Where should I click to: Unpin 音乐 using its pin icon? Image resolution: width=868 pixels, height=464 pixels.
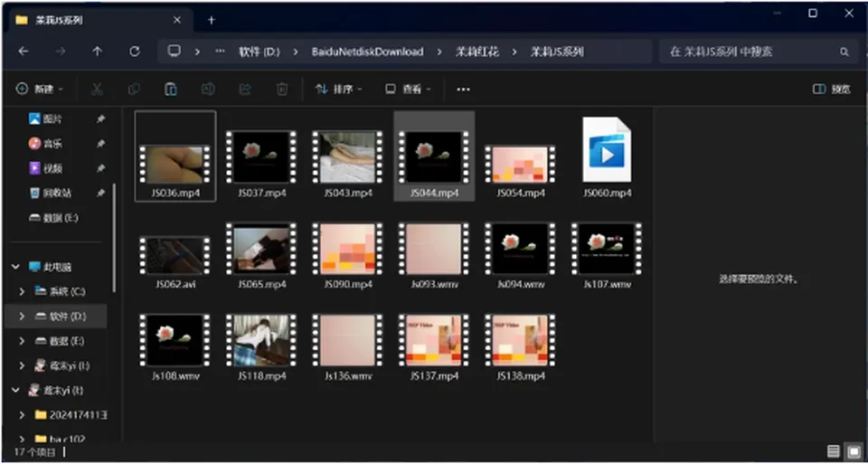coord(100,144)
